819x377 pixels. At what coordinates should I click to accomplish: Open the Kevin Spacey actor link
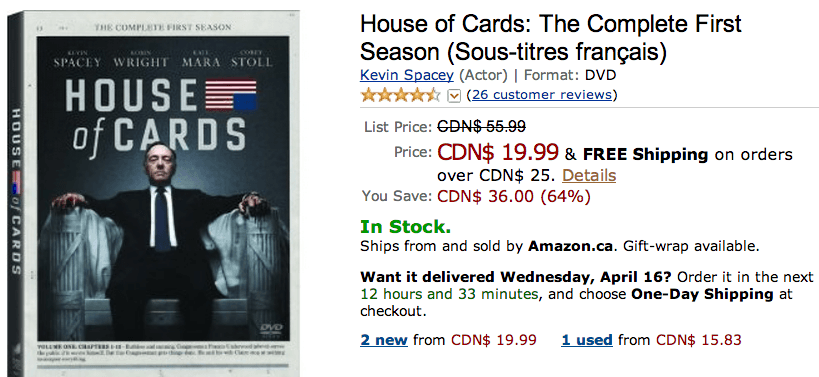[x=406, y=75]
